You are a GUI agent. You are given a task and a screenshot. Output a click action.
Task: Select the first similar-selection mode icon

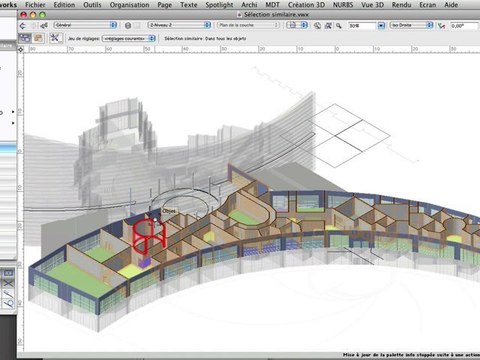(x=25, y=38)
